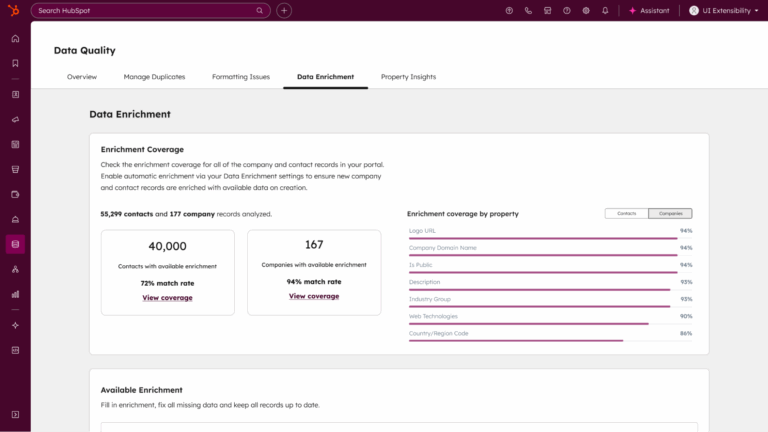Open the reporting bar chart sidebar icon
Screen dimensions: 768x432
tap(15, 294)
